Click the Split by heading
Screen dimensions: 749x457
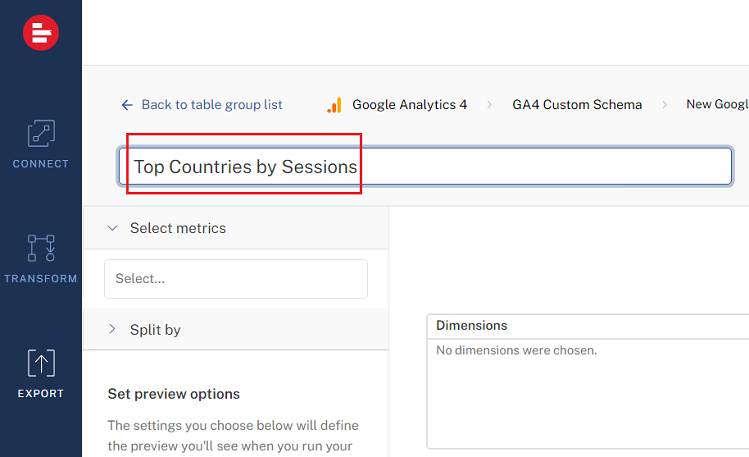pos(155,329)
